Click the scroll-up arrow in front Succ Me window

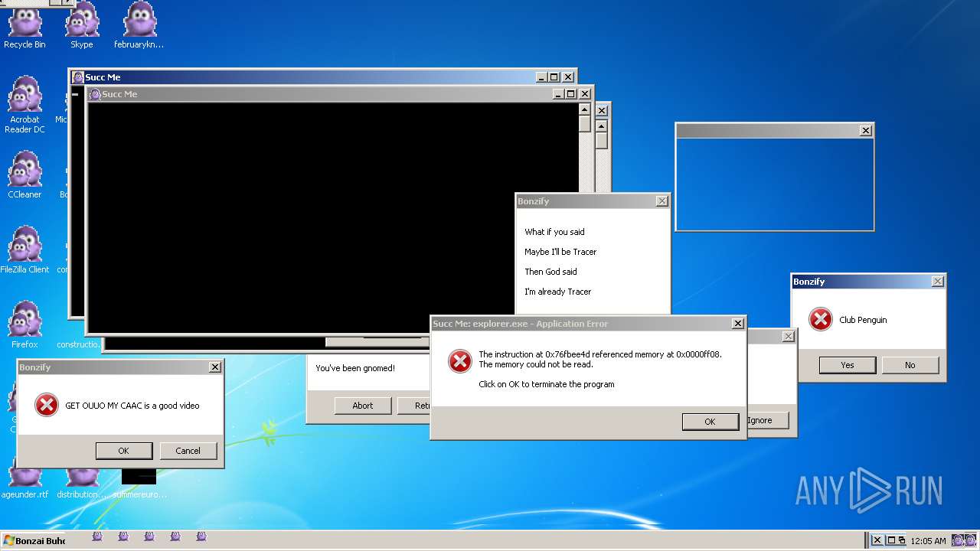coord(585,109)
